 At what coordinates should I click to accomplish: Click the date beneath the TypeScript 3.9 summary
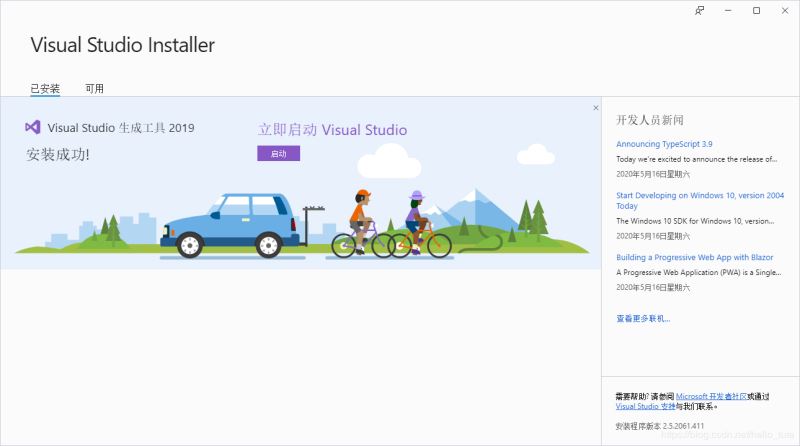coord(653,174)
